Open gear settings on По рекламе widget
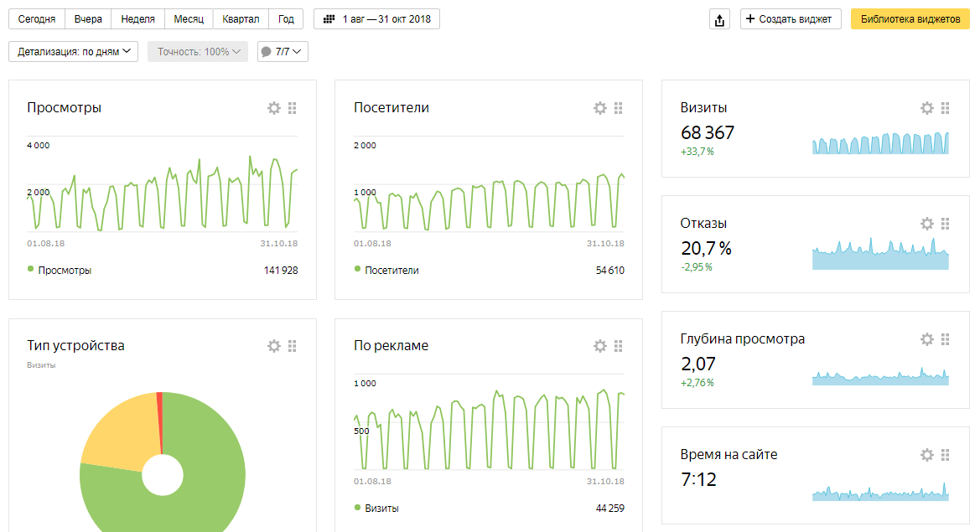This screenshot has height=532, width=980. tap(600, 346)
